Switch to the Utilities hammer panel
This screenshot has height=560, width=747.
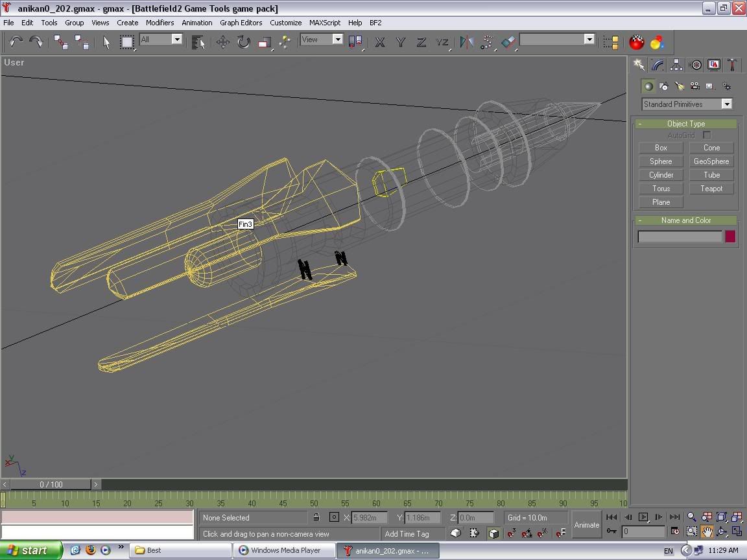[732, 65]
